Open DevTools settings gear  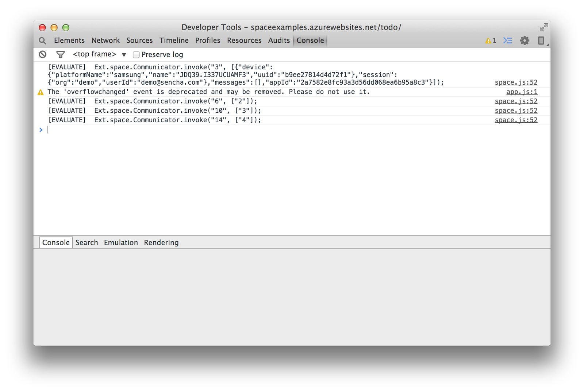click(525, 41)
